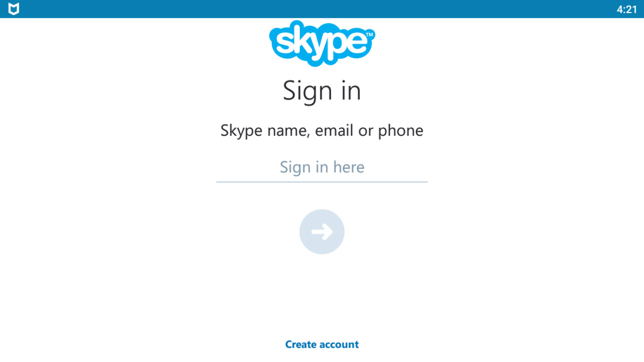Screen dimensions: 644x362
Task: Tap the word 'account' in the bottom link
Action: (x=340, y=345)
